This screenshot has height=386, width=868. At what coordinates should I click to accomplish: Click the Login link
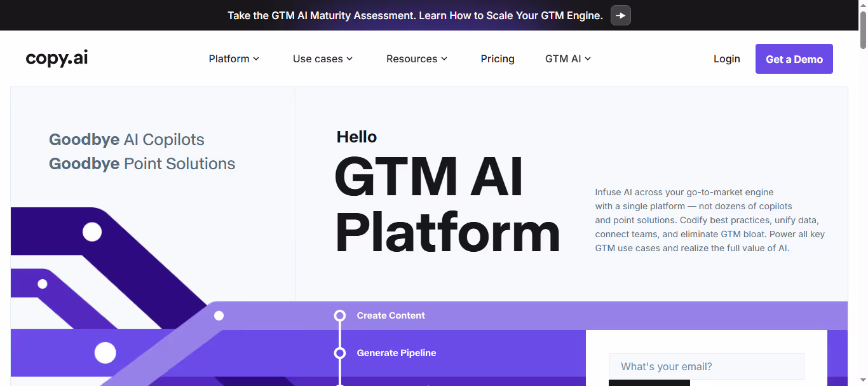(x=727, y=59)
